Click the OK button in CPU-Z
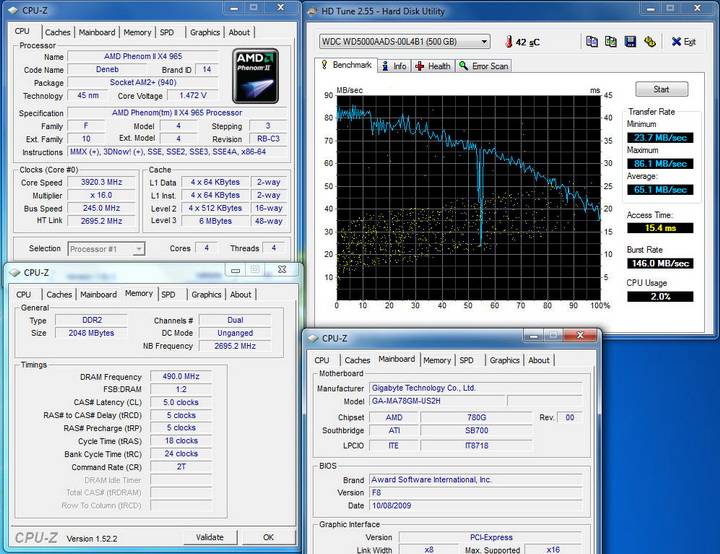Viewport: 720px width, 554px height. [268, 537]
